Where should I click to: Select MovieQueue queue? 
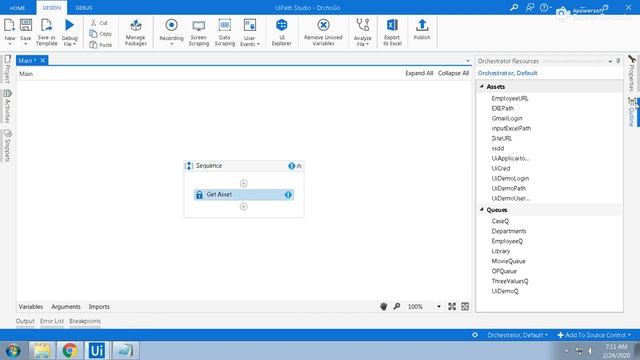509,261
